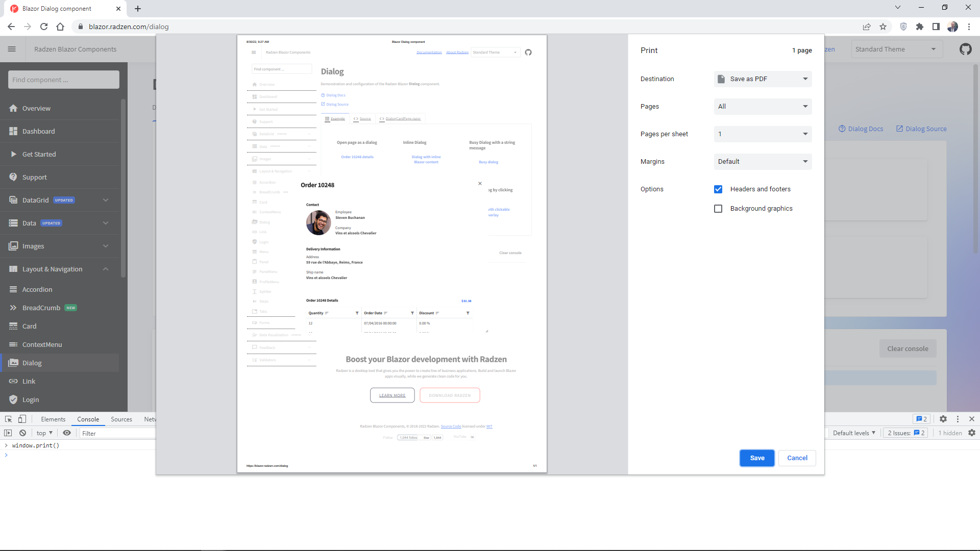The image size is (980, 551).
Task: Close the DevTools panel
Action: click(x=972, y=419)
